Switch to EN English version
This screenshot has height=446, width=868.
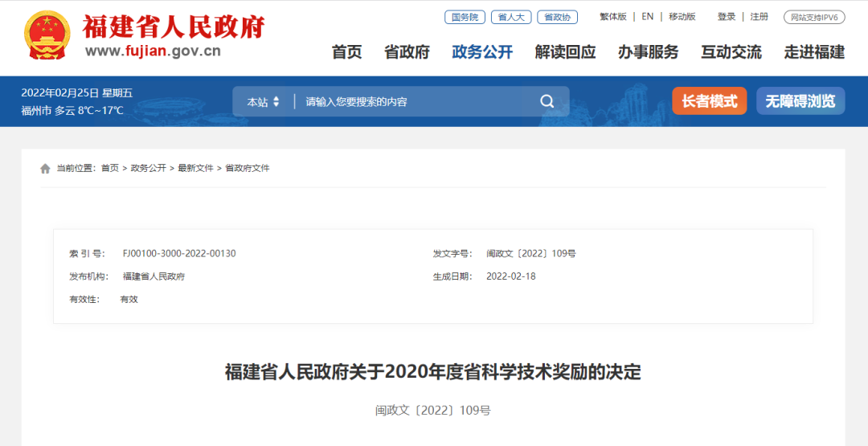pos(647,17)
